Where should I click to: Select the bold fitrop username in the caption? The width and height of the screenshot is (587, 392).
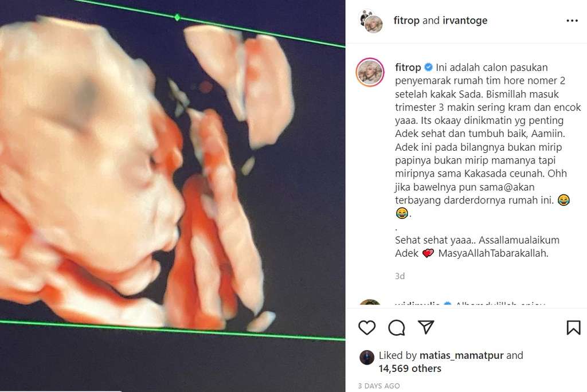[x=408, y=68]
